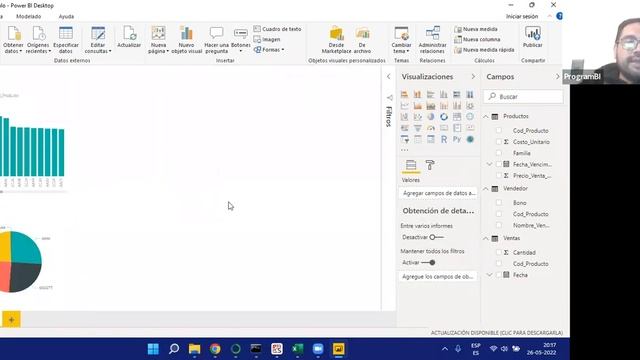Select the stacked bar chart visualization

point(404,95)
